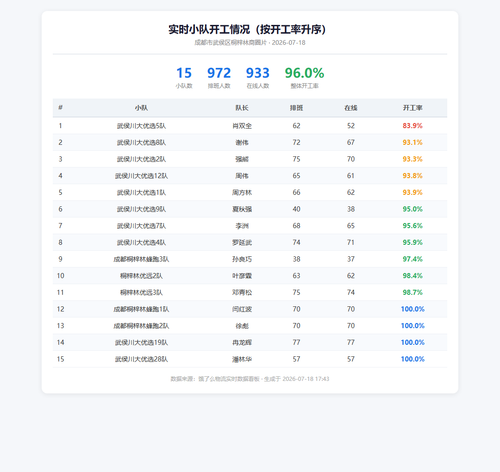Select team name 武侯川大优选12队
This screenshot has height=472, width=500.
141,176
